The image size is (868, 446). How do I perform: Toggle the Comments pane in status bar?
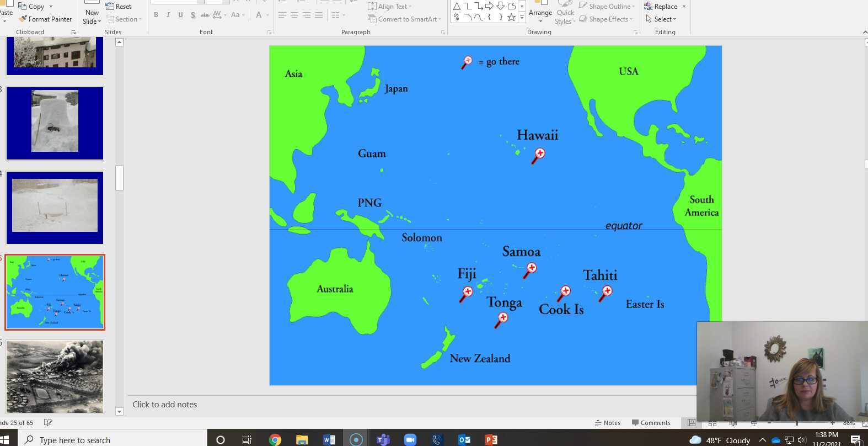point(651,423)
